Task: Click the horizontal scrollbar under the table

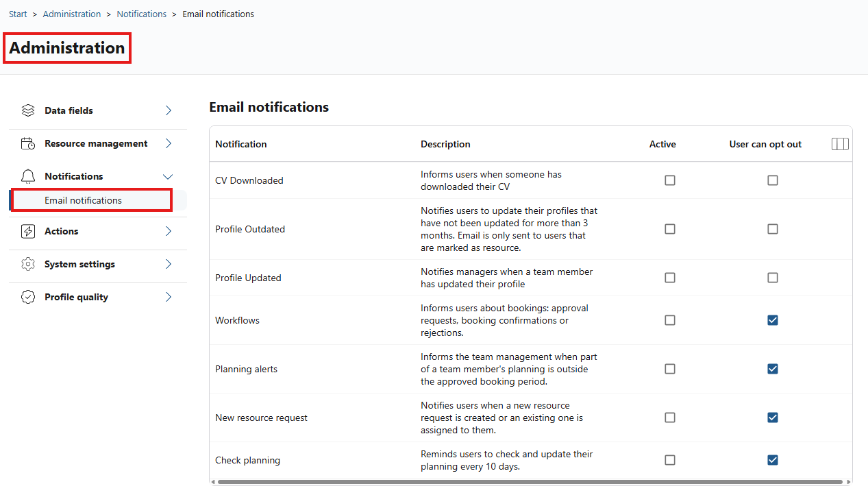Action: [530, 482]
